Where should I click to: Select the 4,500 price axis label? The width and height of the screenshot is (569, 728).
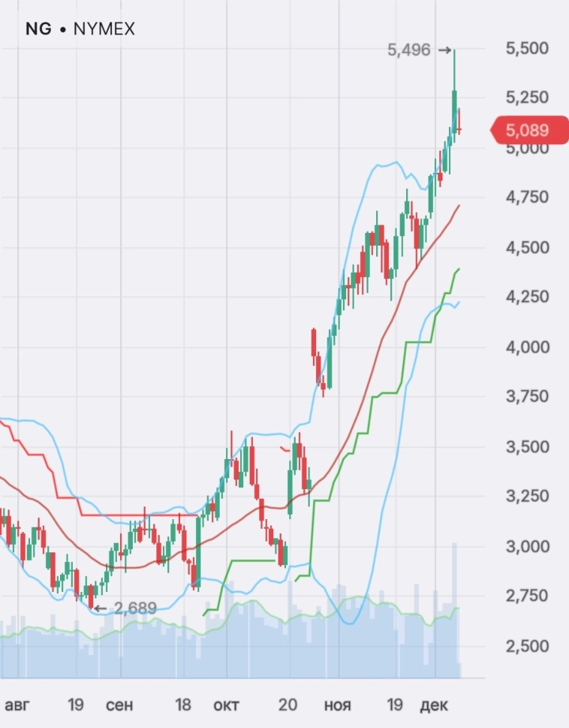coord(527,247)
